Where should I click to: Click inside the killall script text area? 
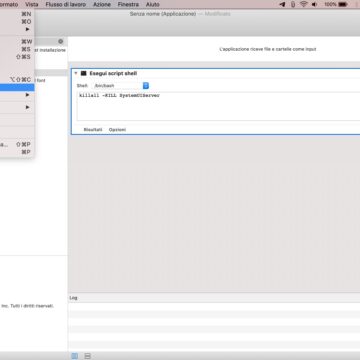218,106
